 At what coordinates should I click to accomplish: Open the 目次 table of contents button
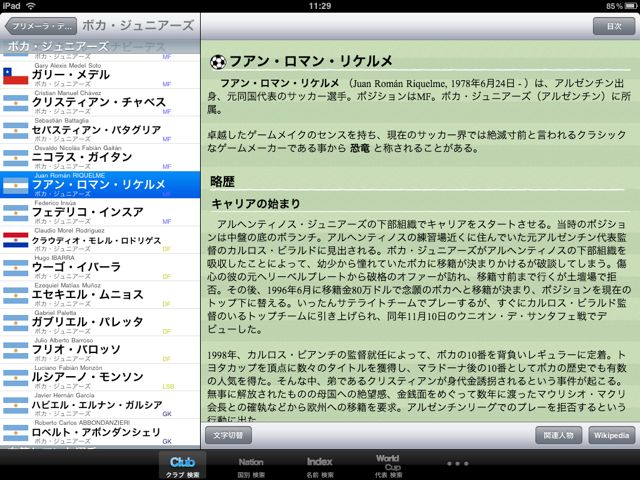pos(614,26)
